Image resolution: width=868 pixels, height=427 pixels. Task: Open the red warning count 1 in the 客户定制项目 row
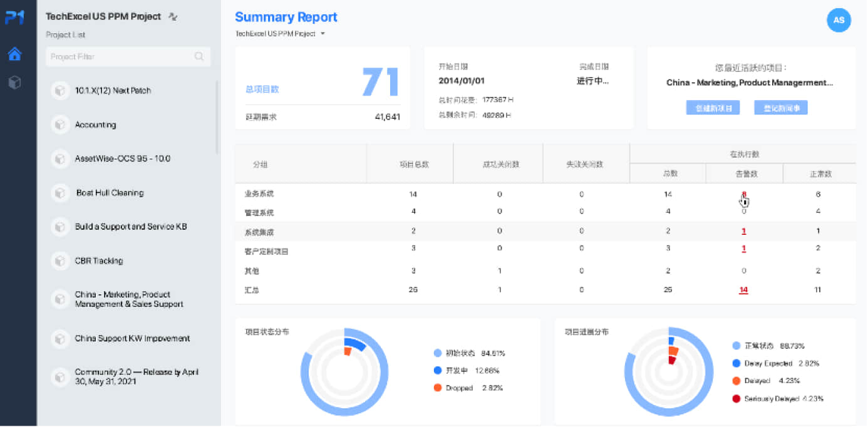[743, 248]
